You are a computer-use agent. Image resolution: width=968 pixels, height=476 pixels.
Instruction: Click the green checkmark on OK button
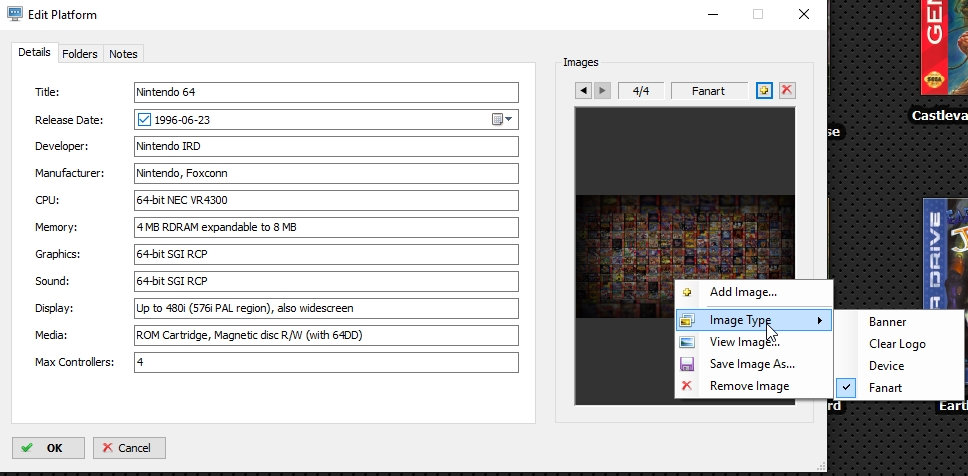(27, 448)
